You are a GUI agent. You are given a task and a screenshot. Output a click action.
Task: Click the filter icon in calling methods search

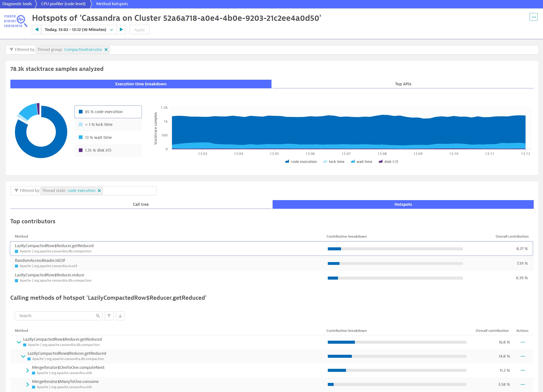click(109, 315)
